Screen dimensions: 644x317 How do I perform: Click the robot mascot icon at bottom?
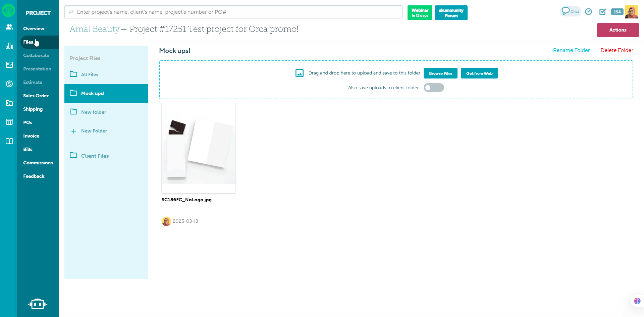(x=37, y=304)
